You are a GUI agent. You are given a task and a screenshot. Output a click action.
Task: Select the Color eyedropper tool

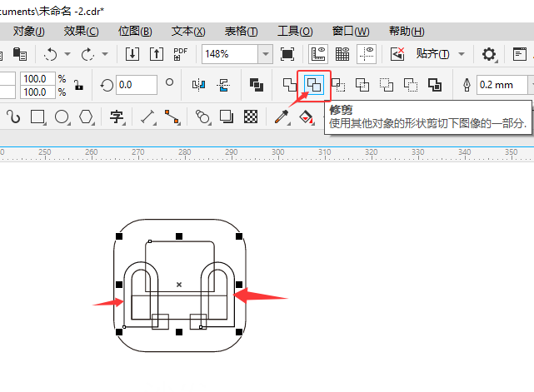click(282, 117)
